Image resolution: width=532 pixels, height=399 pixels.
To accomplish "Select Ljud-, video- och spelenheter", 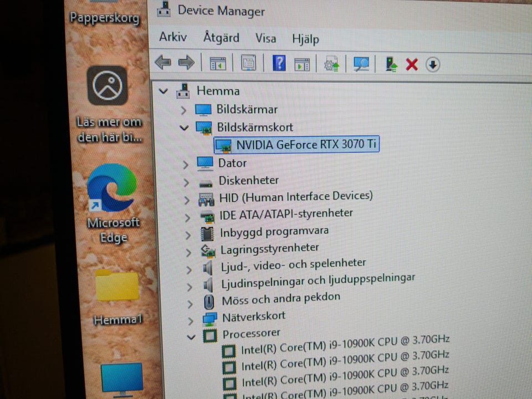I will [x=293, y=264].
